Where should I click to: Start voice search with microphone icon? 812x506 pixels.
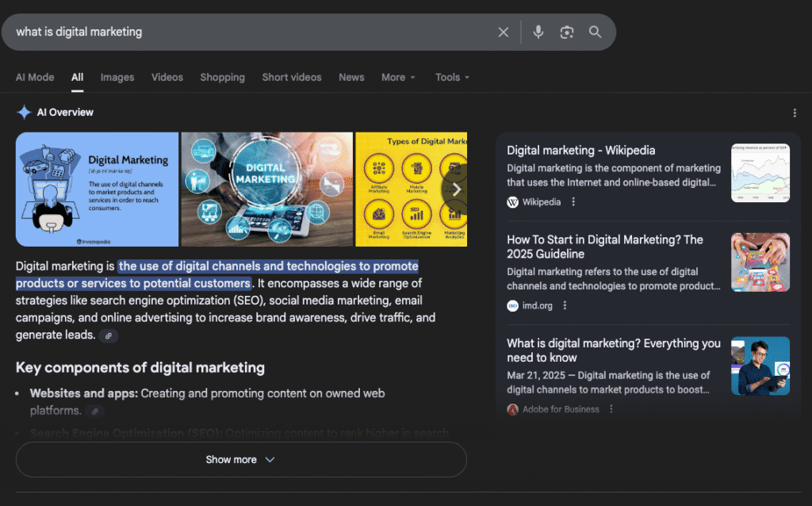coord(538,33)
